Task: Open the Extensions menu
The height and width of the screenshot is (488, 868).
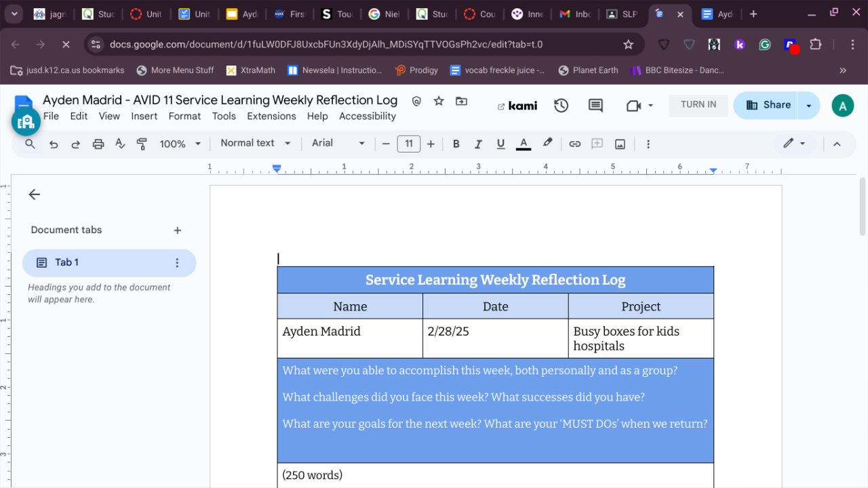Action: [x=271, y=116]
